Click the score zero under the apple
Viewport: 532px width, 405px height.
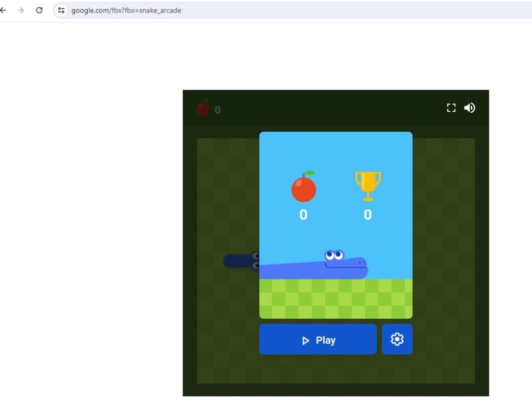point(303,214)
